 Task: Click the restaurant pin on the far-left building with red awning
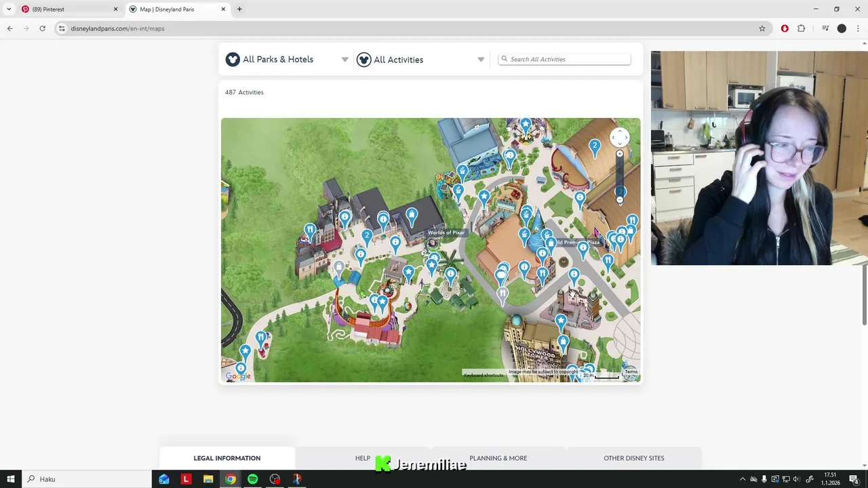(x=310, y=232)
